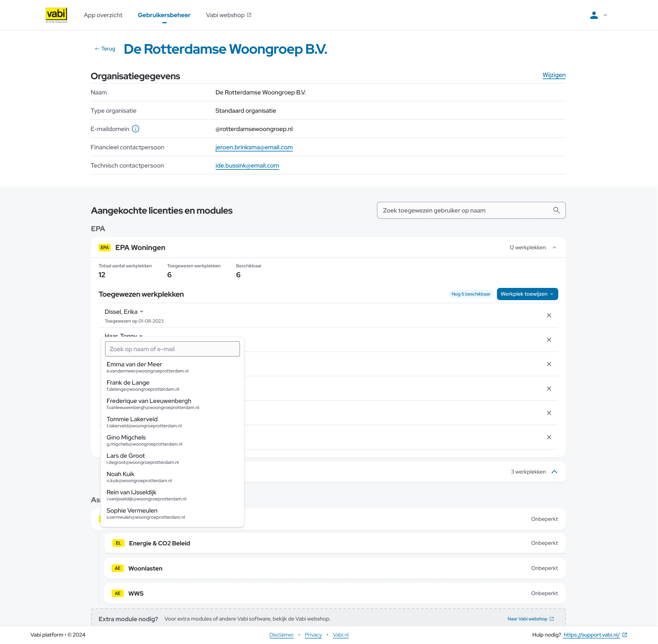Remove Erika Dissel's assigned workplace
This screenshot has width=658, height=644.
tap(549, 315)
